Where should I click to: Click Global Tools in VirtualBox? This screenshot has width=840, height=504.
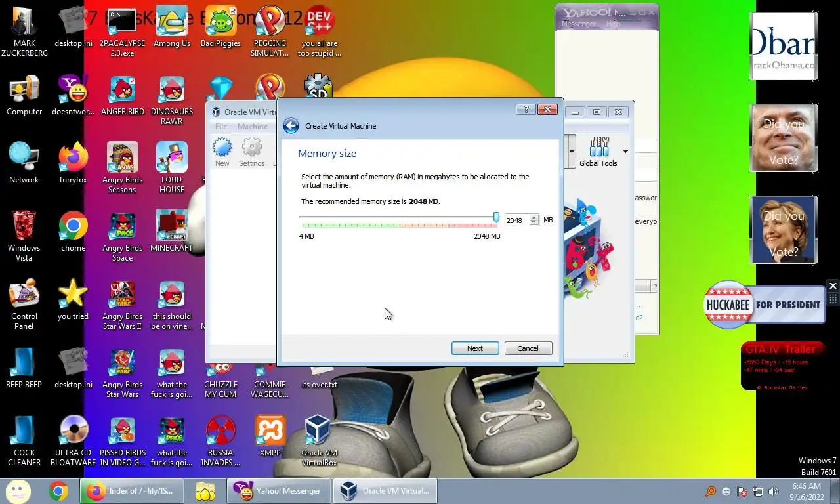click(598, 152)
